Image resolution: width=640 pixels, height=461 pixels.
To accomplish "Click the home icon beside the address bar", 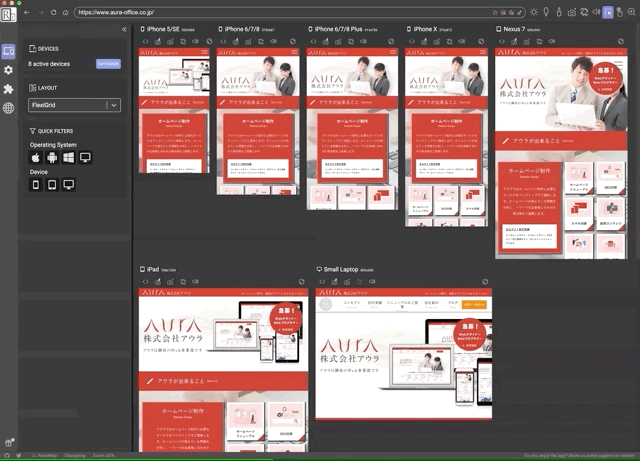I will (66, 13).
